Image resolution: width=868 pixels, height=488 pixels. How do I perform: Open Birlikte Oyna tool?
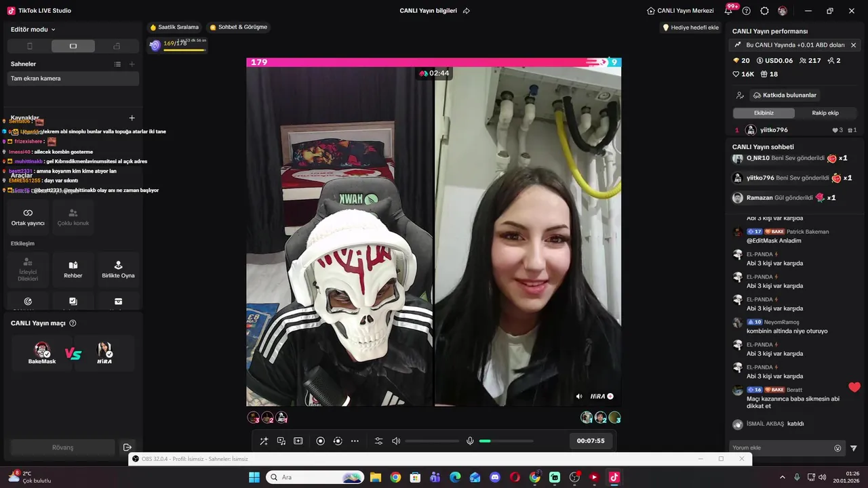coord(118,269)
